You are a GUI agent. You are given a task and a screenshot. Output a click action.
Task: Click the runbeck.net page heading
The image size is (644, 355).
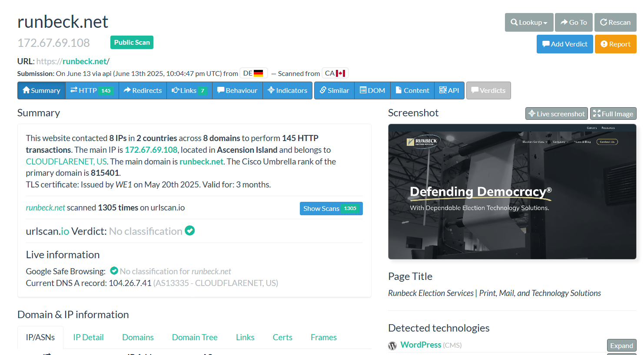click(x=63, y=22)
